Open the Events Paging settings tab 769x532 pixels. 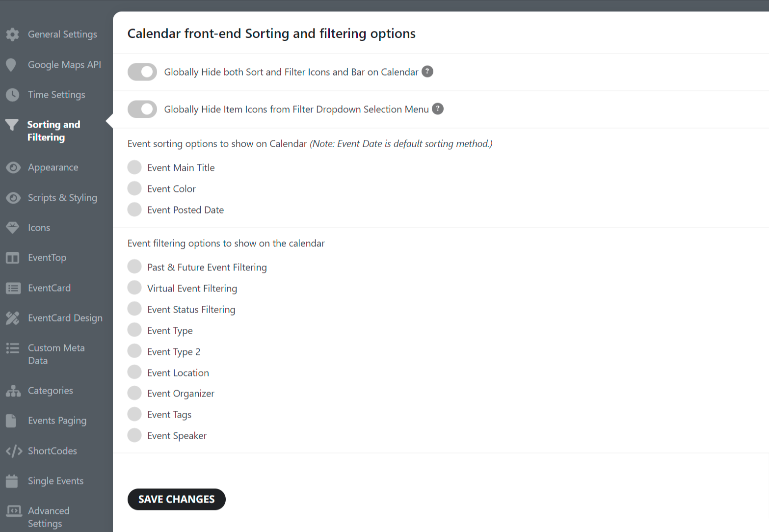[x=57, y=421]
